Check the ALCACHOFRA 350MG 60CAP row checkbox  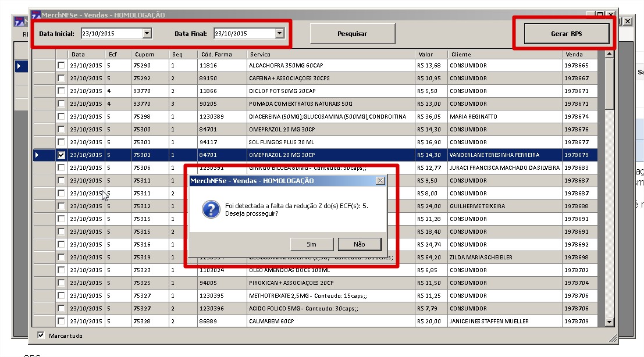pos(61,66)
